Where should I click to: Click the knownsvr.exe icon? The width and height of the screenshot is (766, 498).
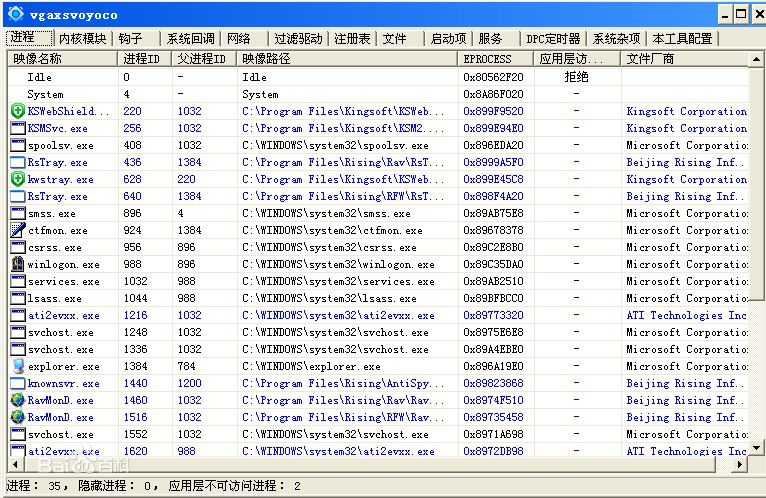[18, 384]
